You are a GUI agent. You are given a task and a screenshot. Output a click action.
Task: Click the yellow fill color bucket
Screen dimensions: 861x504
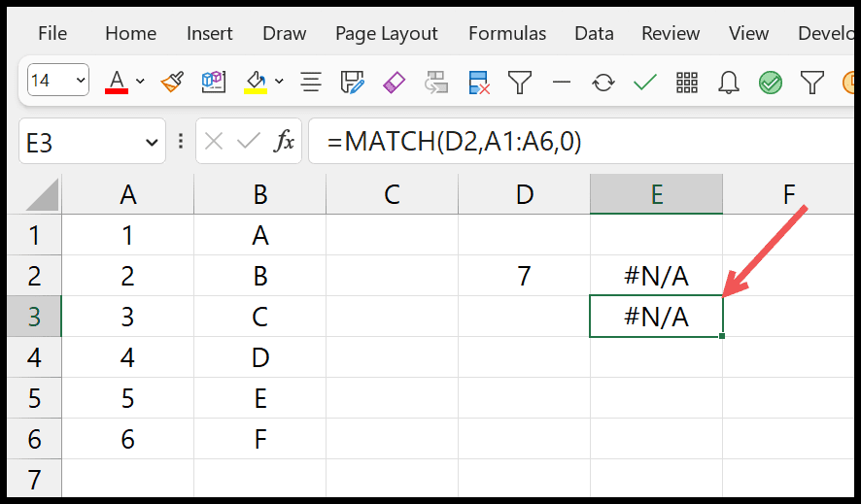(x=256, y=83)
